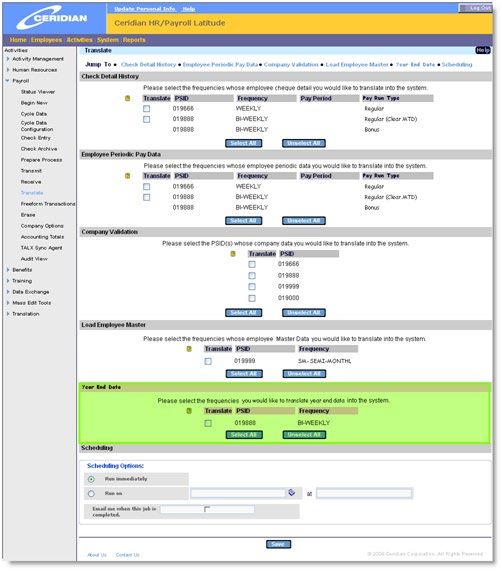Screen dimensions: 502x571
Task: Open the Employees menu
Action: click(46, 40)
